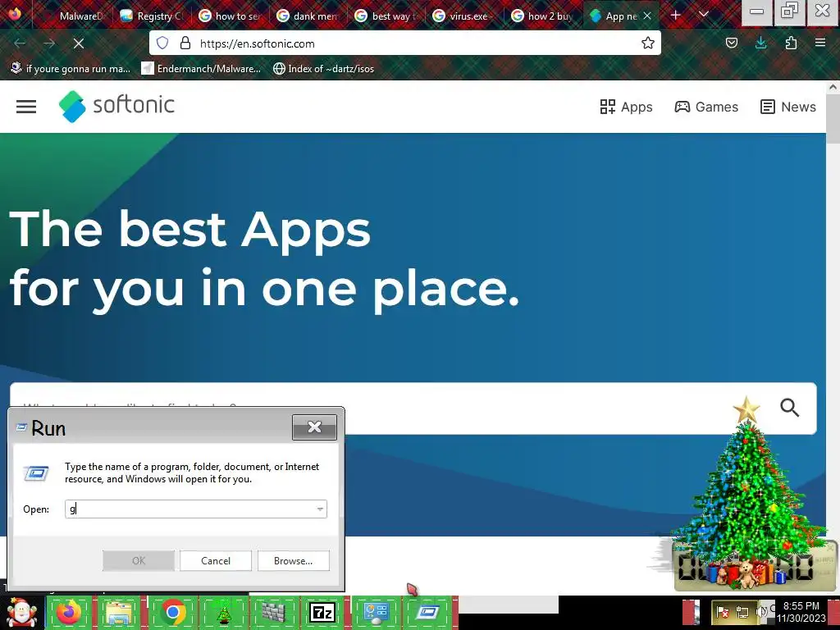Open Google Chrome from the taskbar
This screenshot has height=630, width=840.
[172, 612]
